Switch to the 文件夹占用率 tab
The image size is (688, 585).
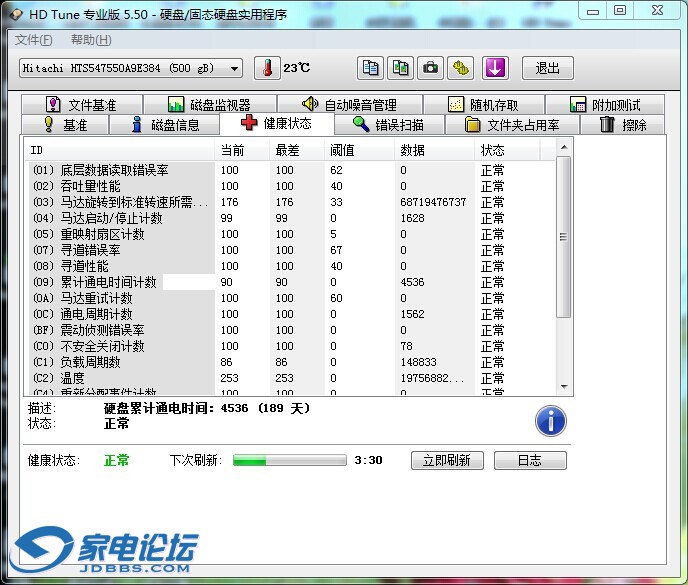coord(512,125)
